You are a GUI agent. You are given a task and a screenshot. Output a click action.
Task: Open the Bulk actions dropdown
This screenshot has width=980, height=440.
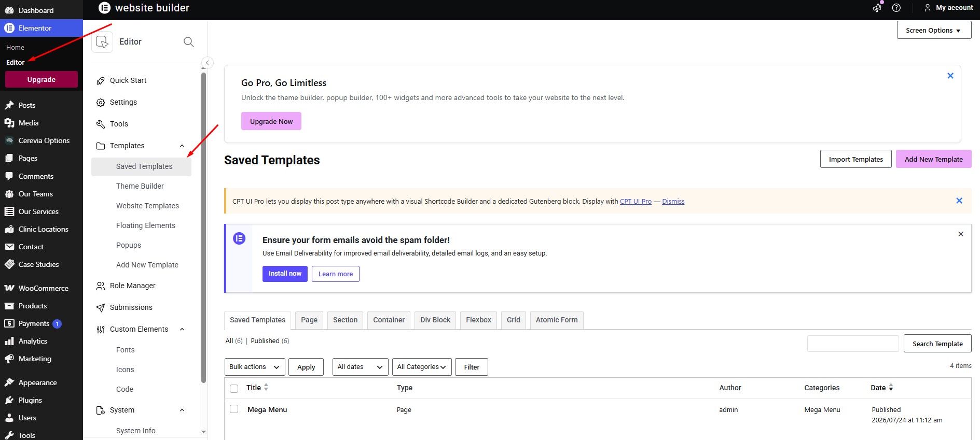tap(255, 367)
